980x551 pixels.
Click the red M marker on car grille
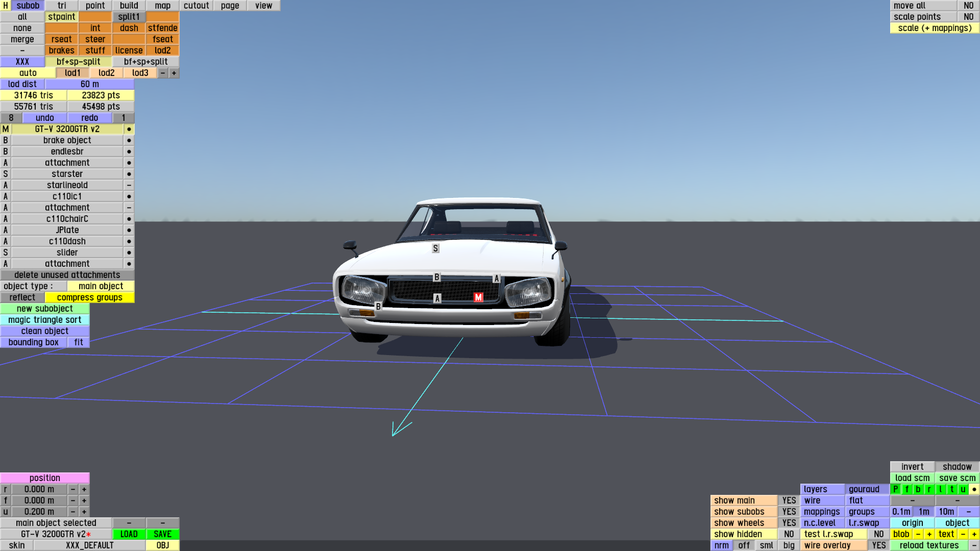(478, 297)
